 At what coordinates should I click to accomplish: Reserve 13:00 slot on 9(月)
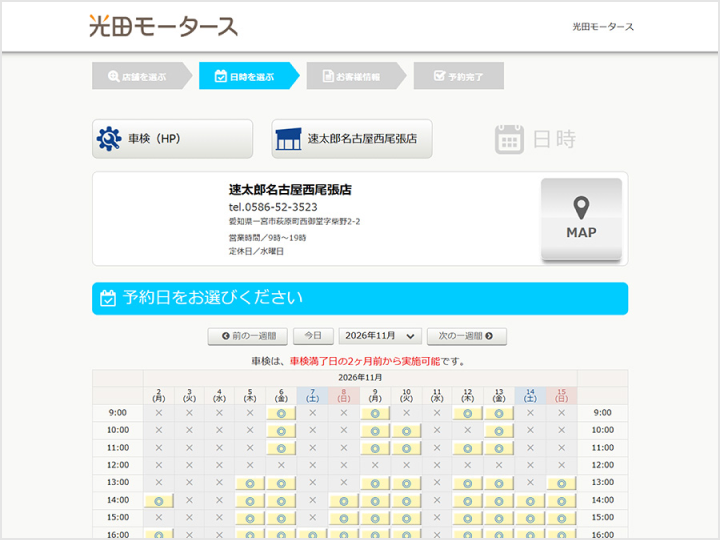[375, 483]
